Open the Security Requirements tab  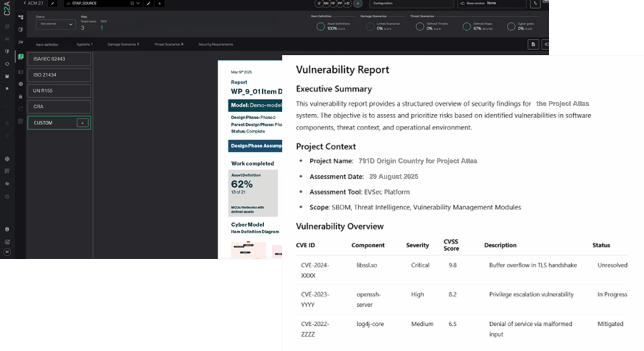(x=216, y=44)
